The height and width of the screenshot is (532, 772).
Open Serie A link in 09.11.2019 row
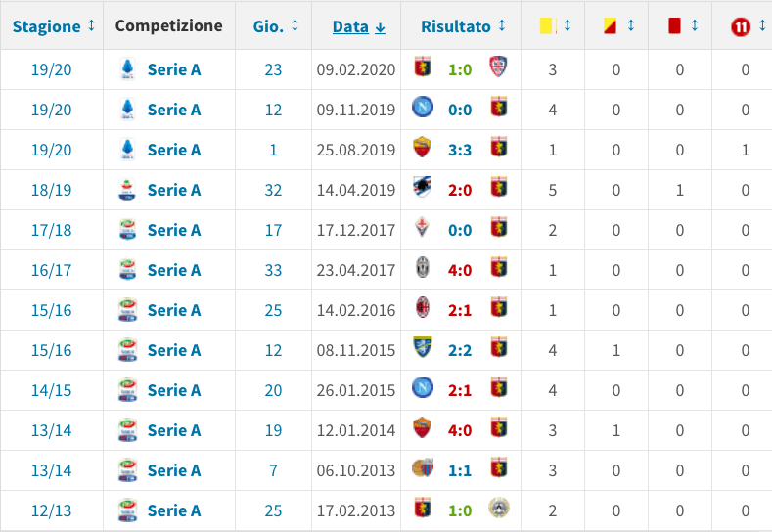(174, 110)
